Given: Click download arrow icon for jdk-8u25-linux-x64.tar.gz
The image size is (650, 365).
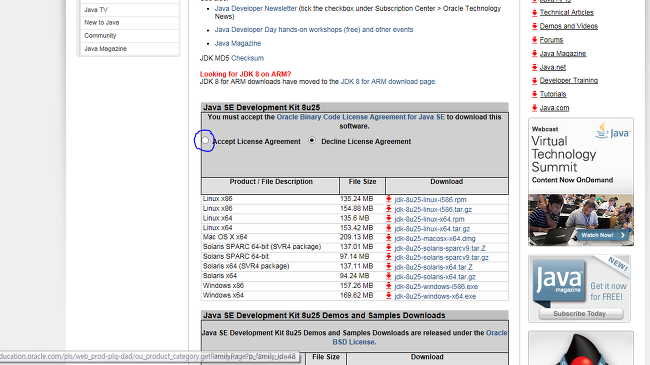Looking at the screenshot, I should tap(388, 228).
